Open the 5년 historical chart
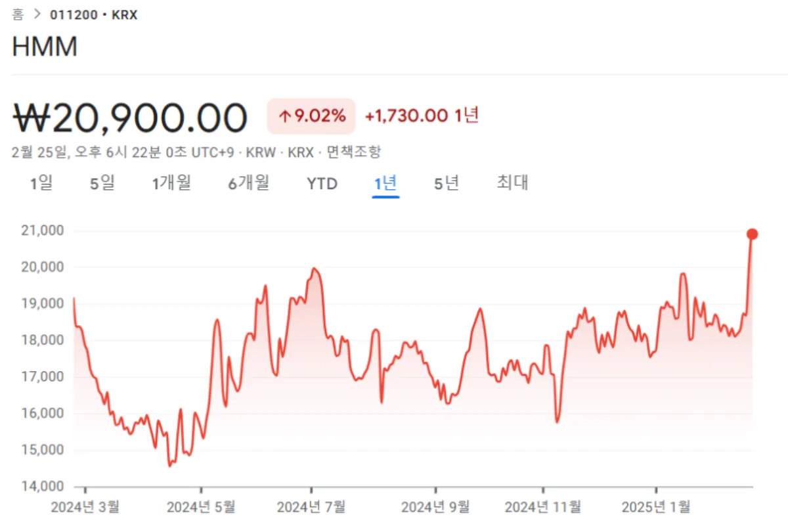 click(446, 184)
